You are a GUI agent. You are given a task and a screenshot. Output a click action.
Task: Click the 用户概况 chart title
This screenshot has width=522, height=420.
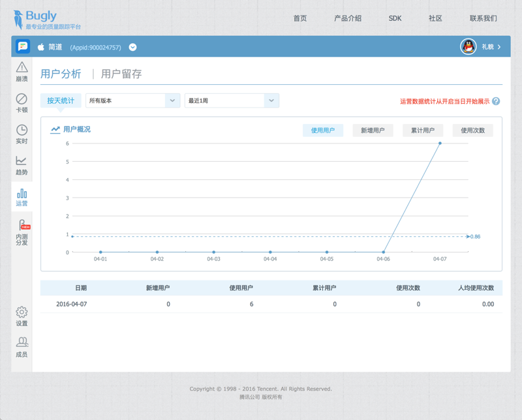77,129
